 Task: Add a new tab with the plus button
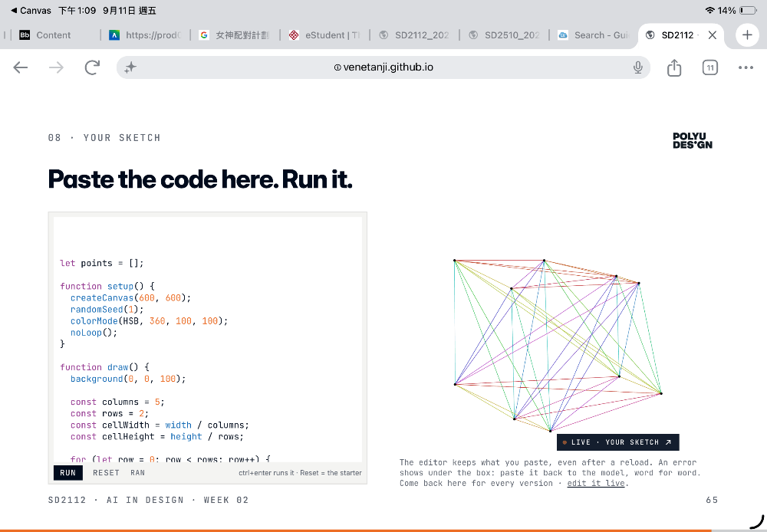747,35
